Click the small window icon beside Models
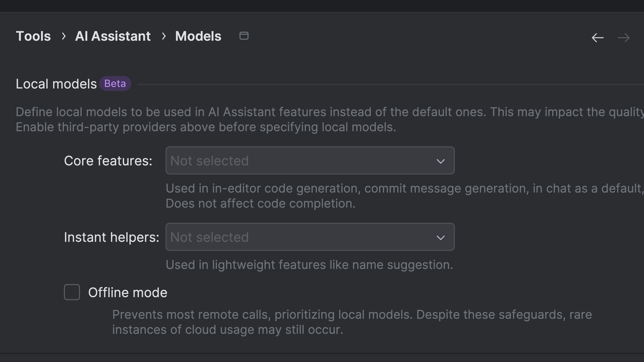 click(x=244, y=36)
